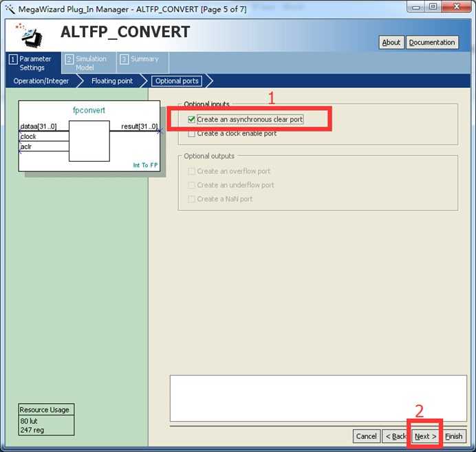Switch to the Simulation Model tab
The width and height of the screenshot is (476, 452).
coord(89,63)
